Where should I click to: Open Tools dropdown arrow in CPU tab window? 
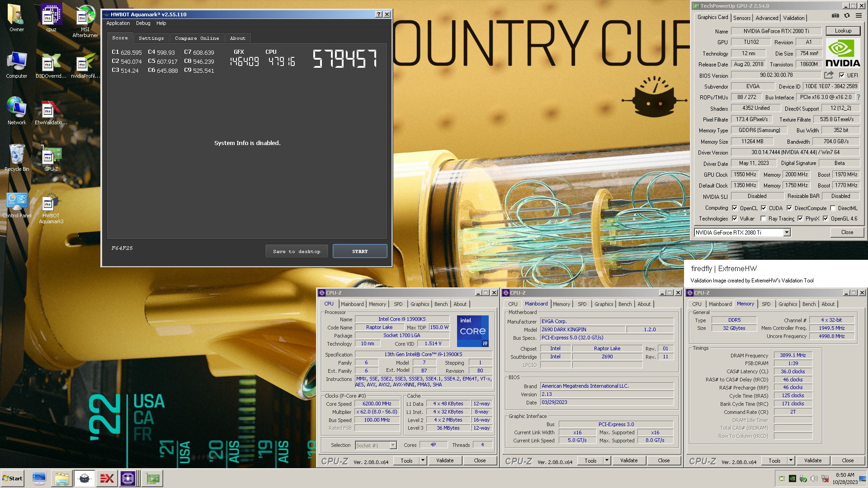coord(423,460)
